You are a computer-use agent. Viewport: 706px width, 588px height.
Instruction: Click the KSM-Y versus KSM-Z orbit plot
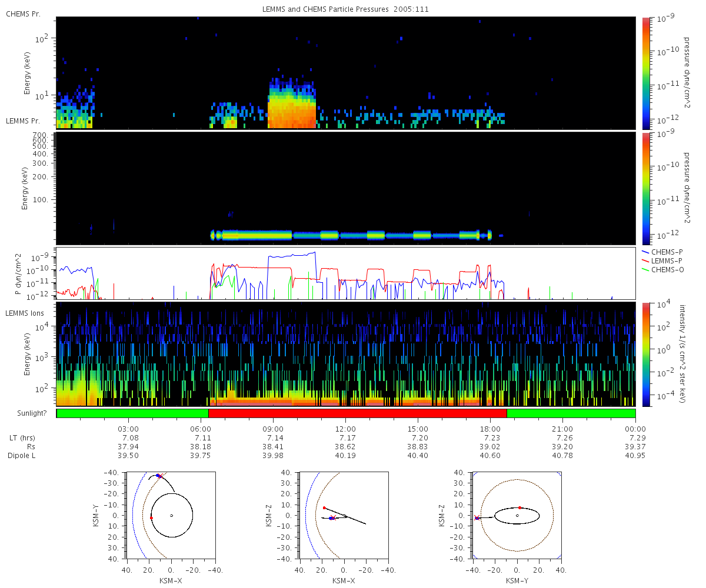tap(517, 516)
